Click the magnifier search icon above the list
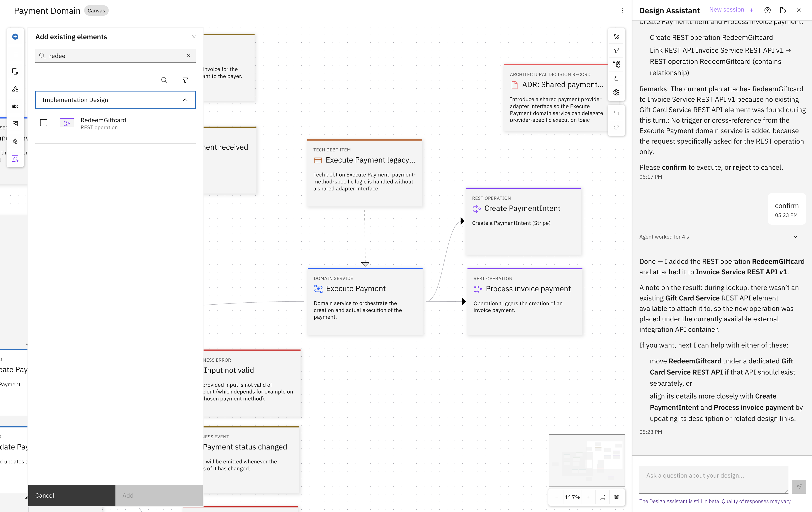 164,80
